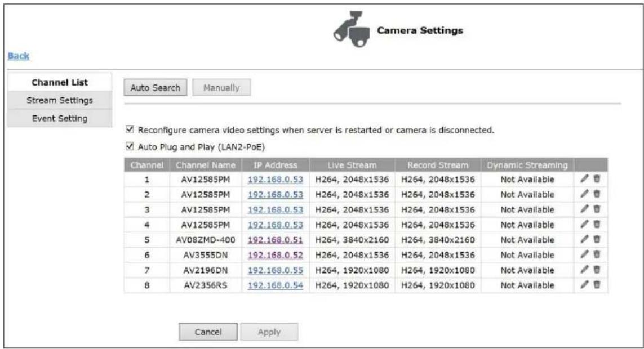Screen dimensions: 644x349
Task: Edit the AV2196DN channel pencil icon
Action: click(584, 270)
